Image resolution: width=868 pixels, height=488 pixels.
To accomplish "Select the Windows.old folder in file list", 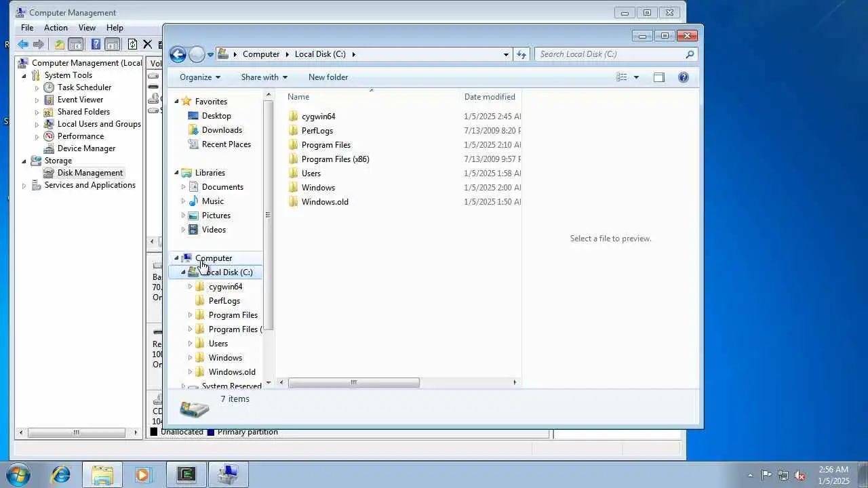I will pyautogui.click(x=325, y=202).
